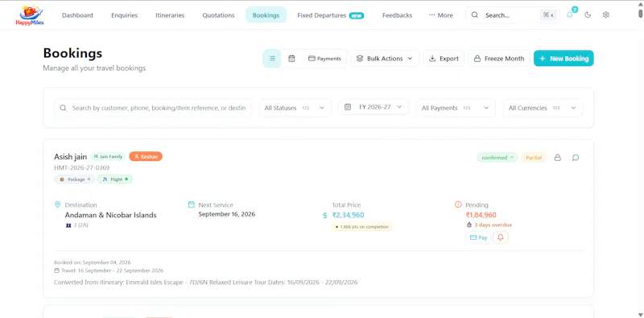Click the Travel dates line
This screenshot has width=644, height=318.
(x=109, y=271)
